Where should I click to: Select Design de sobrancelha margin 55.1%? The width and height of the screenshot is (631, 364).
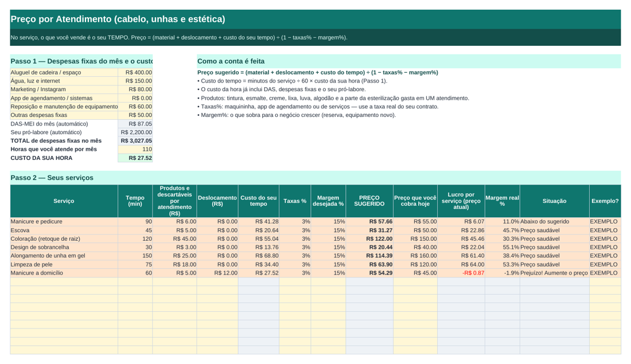pyautogui.click(x=503, y=248)
